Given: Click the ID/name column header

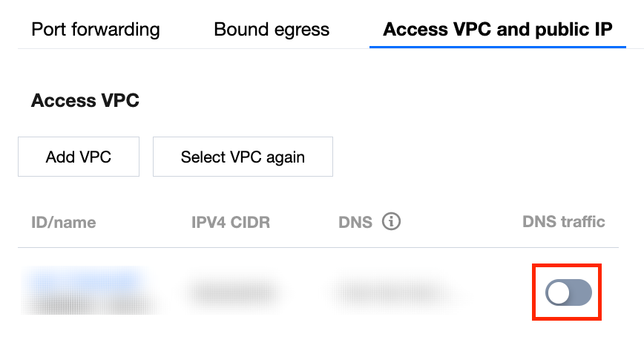Looking at the screenshot, I should coord(64,222).
